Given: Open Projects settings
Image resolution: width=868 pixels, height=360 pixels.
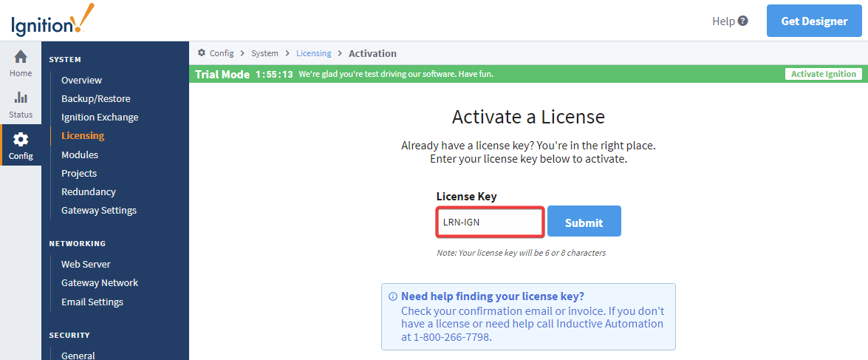Looking at the screenshot, I should click(x=79, y=174).
